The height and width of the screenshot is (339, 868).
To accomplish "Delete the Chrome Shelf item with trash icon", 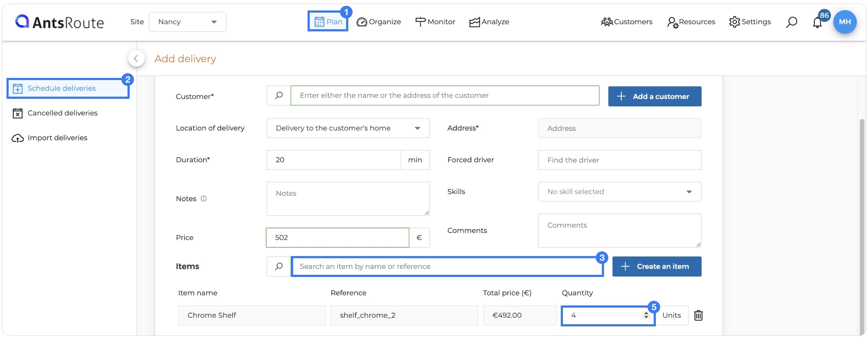I will point(698,316).
